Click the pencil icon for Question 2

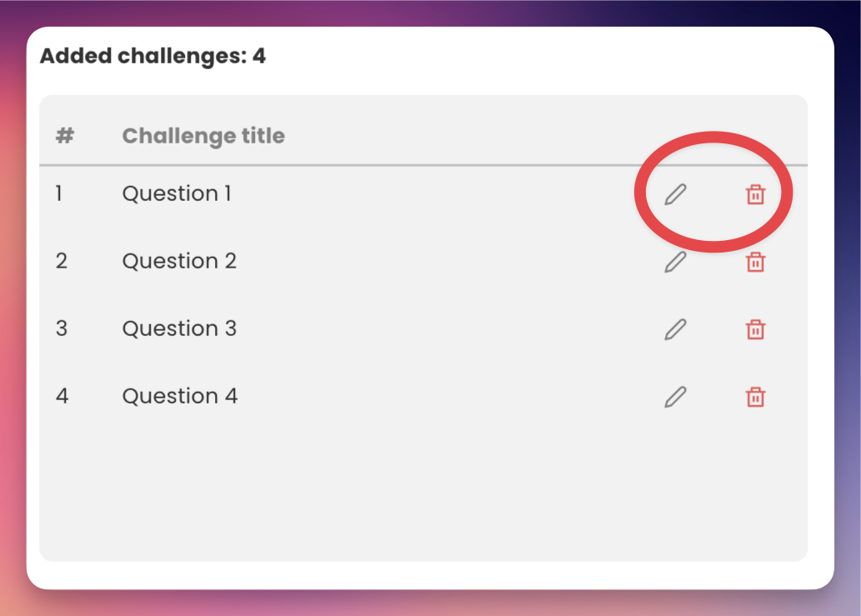(675, 262)
